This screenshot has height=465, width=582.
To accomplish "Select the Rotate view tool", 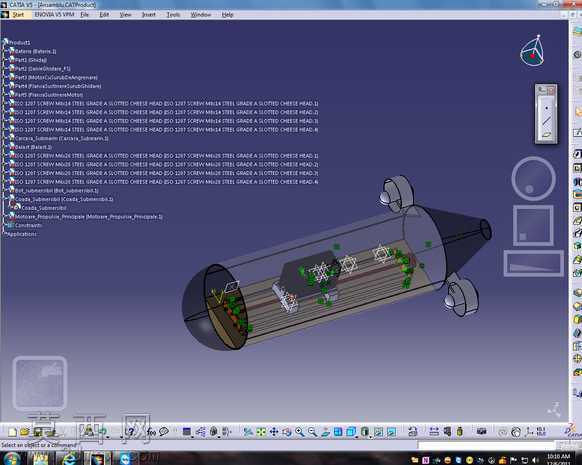I will click(287, 432).
